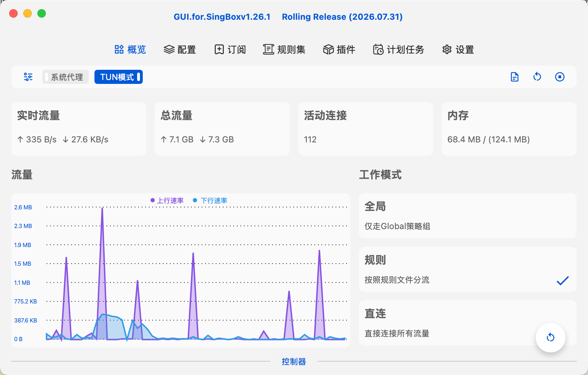Click the 2.6 MB axis label
Image resolution: width=588 pixels, height=375 pixels.
click(23, 207)
